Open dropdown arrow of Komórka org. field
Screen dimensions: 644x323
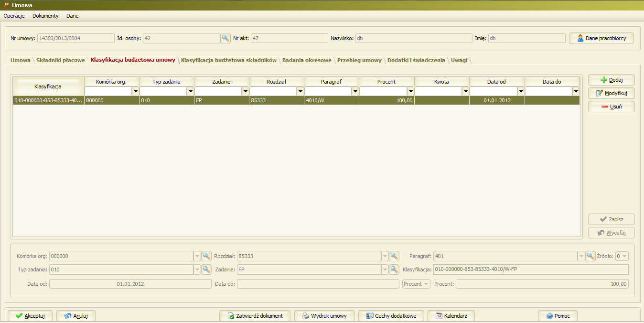point(197,256)
